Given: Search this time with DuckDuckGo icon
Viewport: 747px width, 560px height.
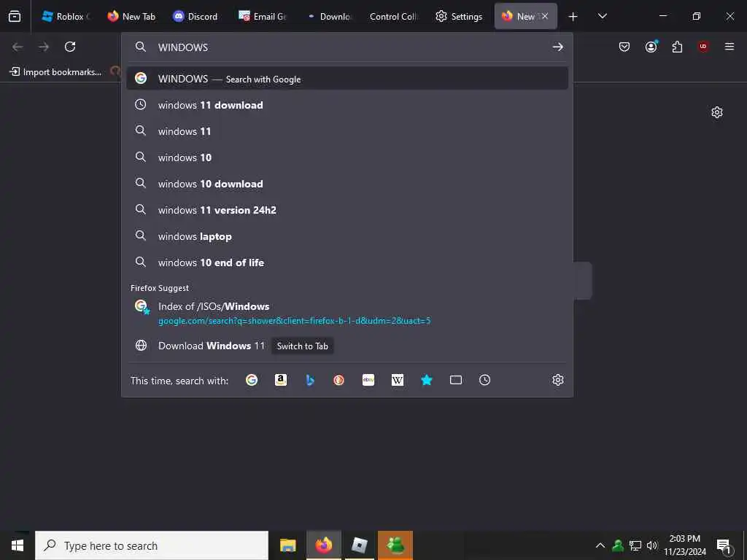Looking at the screenshot, I should 338,380.
